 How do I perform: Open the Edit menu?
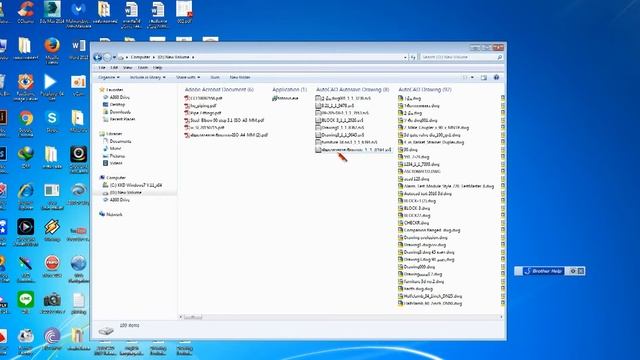[114, 67]
